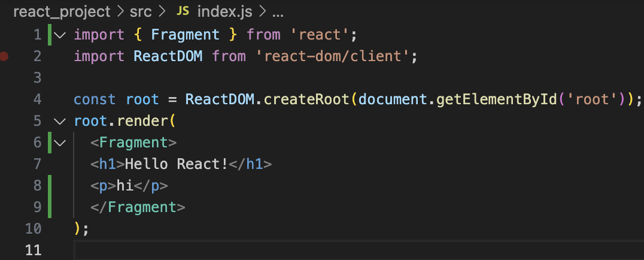
Task: Place cursor on 'react-dom/client' string
Action: (x=333, y=56)
